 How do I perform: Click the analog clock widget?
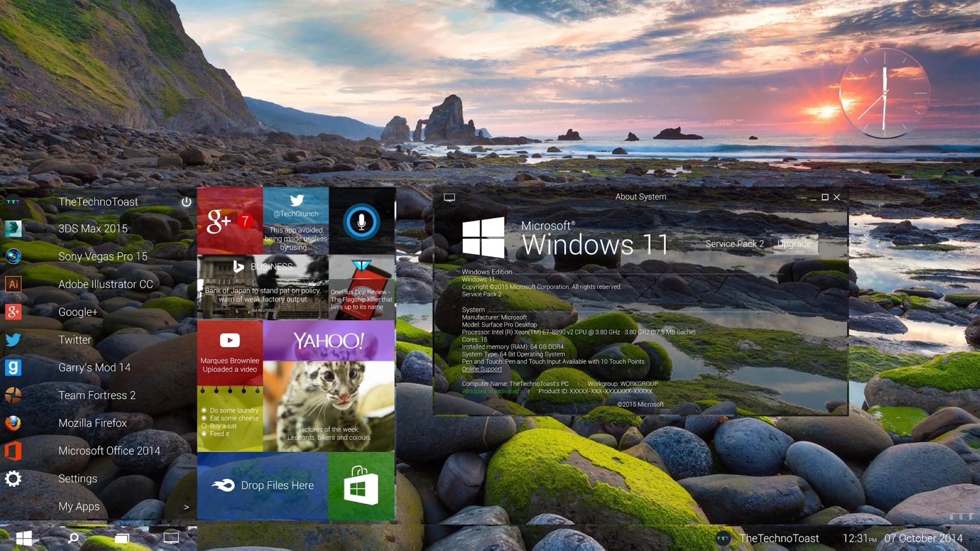click(x=885, y=93)
